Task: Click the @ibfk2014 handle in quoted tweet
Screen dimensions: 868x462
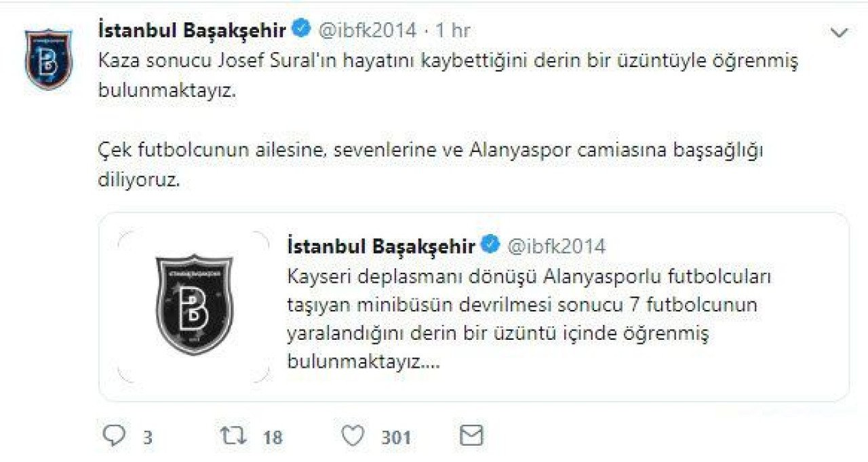Action: tap(556, 246)
